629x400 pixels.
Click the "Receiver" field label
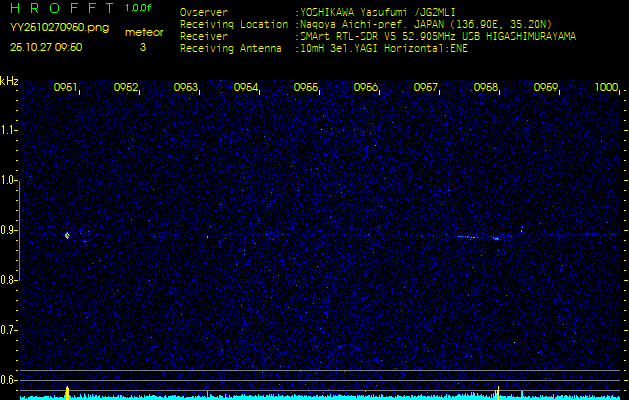click(x=204, y=37)
